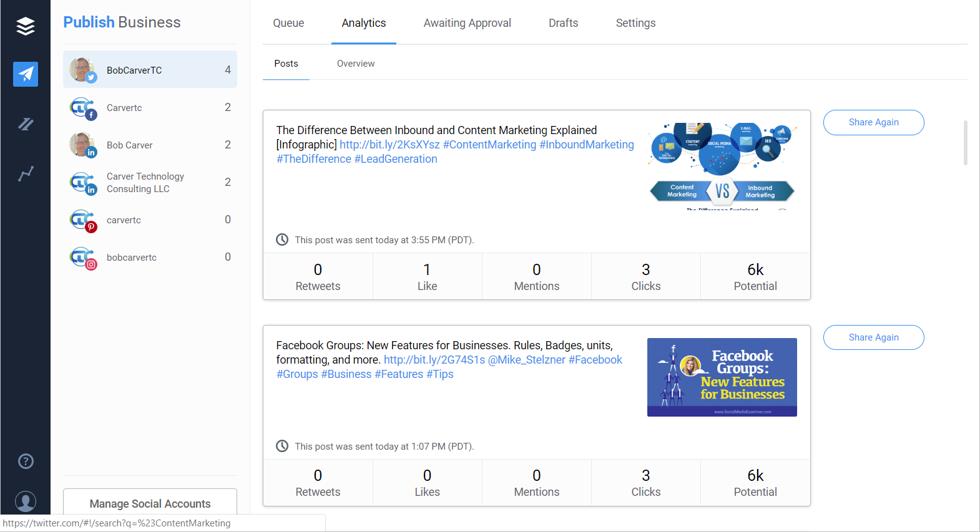The height and width of the screenshot is (532, 980).
Task: Click queue count 4 for BobCarverTC
Action: pyautogui.click(x=228, y=70)
